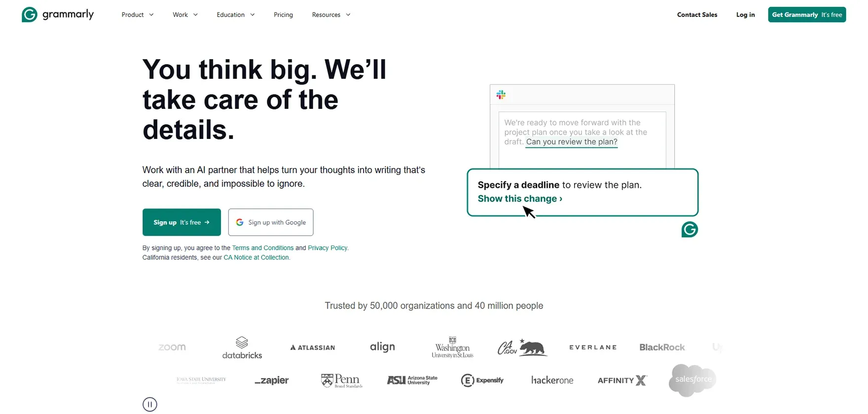Click the Washington University in St. Louis logo

click(x=452, y=347)
